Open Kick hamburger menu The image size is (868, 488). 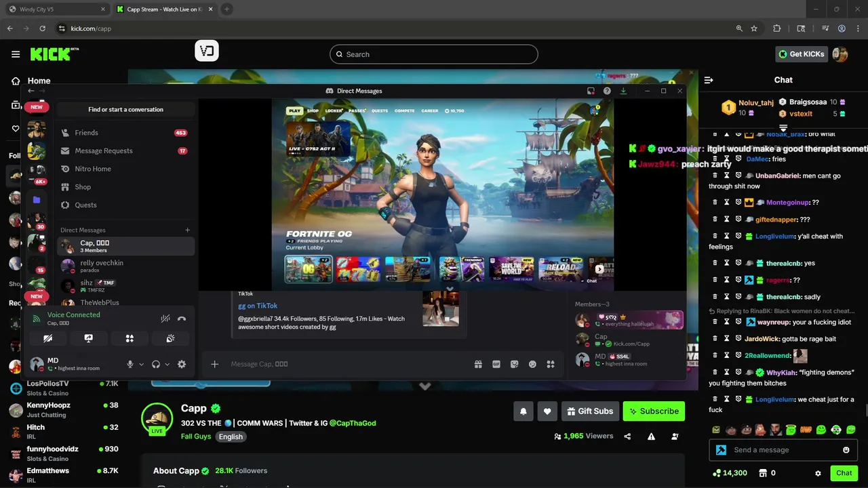tap(16, 54)
